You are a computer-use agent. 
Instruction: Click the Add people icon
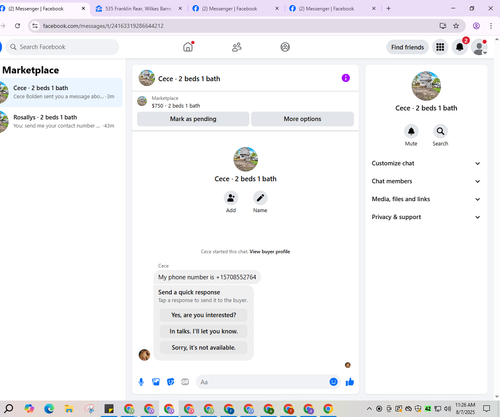click(231, 198)
